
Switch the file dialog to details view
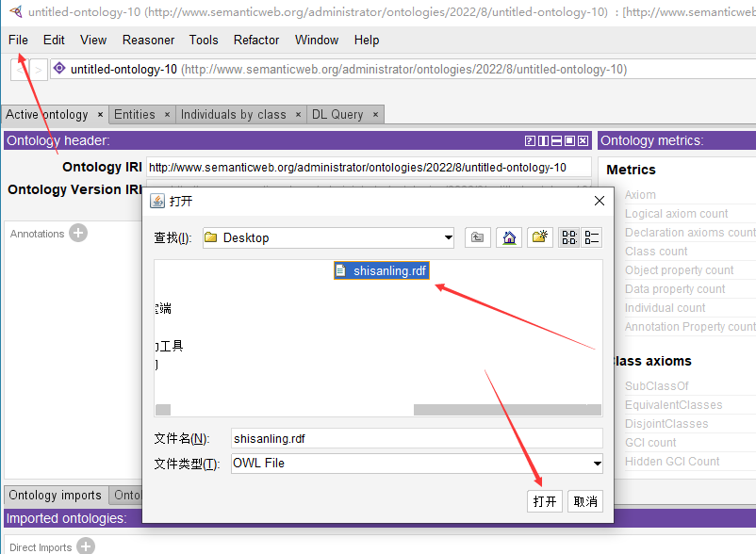coord(592,237)
